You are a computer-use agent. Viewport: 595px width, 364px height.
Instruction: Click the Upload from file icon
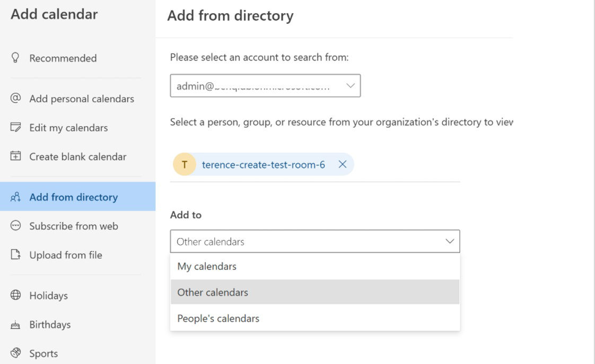[x=15, y=255]
